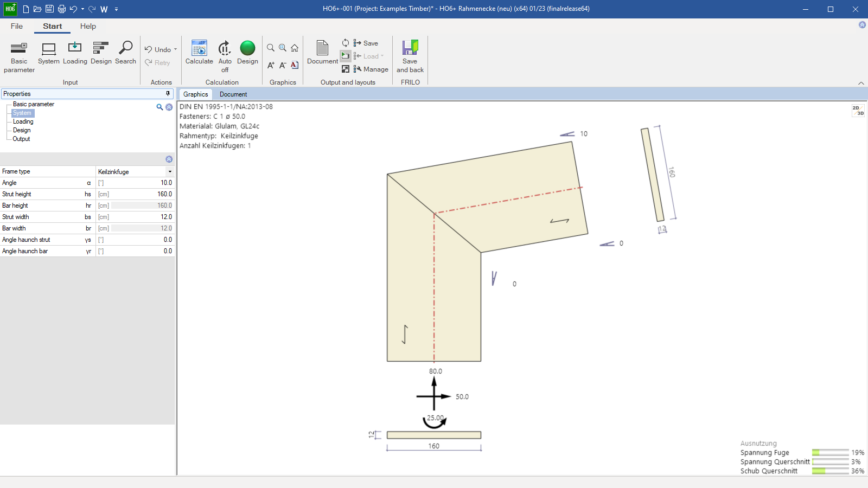
Task: Click the expand window layout icon
Action: (346, 69)
